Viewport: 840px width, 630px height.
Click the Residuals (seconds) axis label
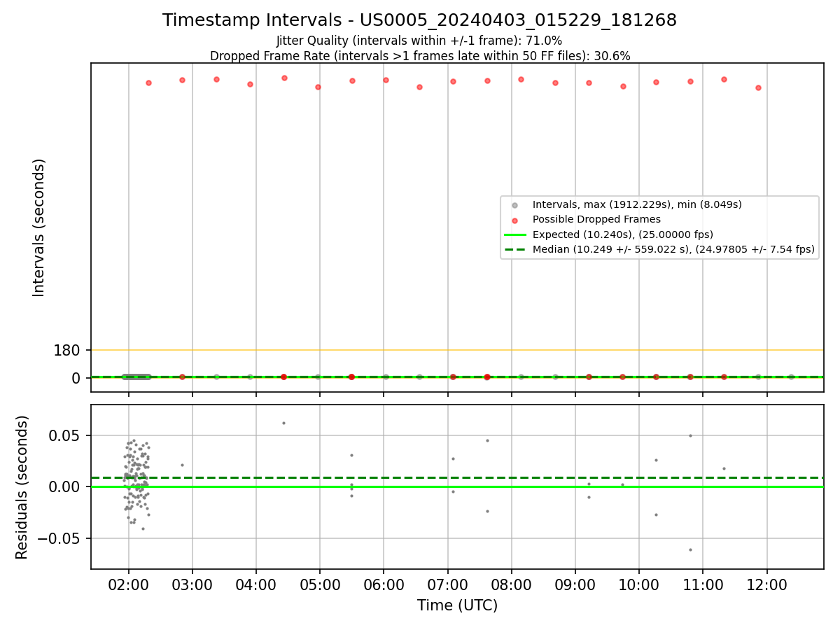pyautogui.click(x=22, y=487)
